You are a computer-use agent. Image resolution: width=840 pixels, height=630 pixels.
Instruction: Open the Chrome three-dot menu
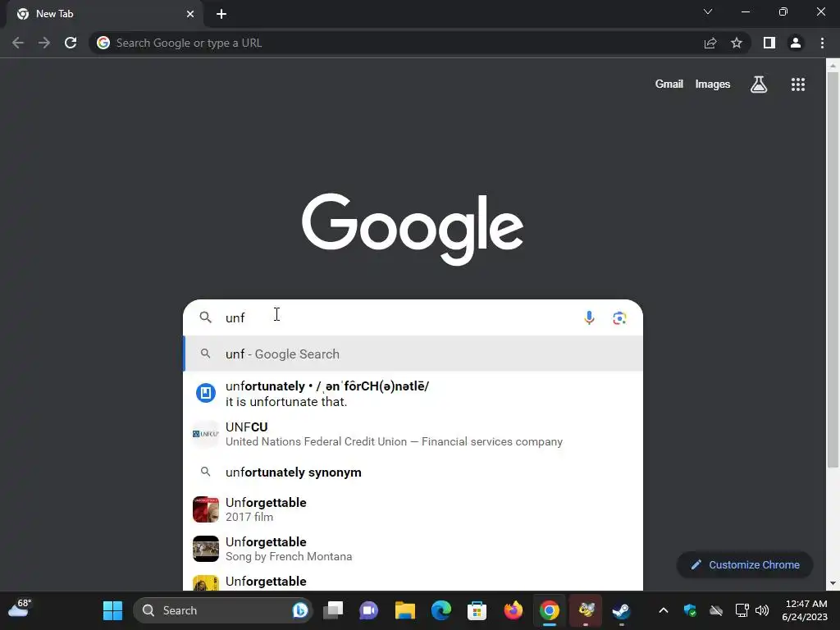pos(822,43)
